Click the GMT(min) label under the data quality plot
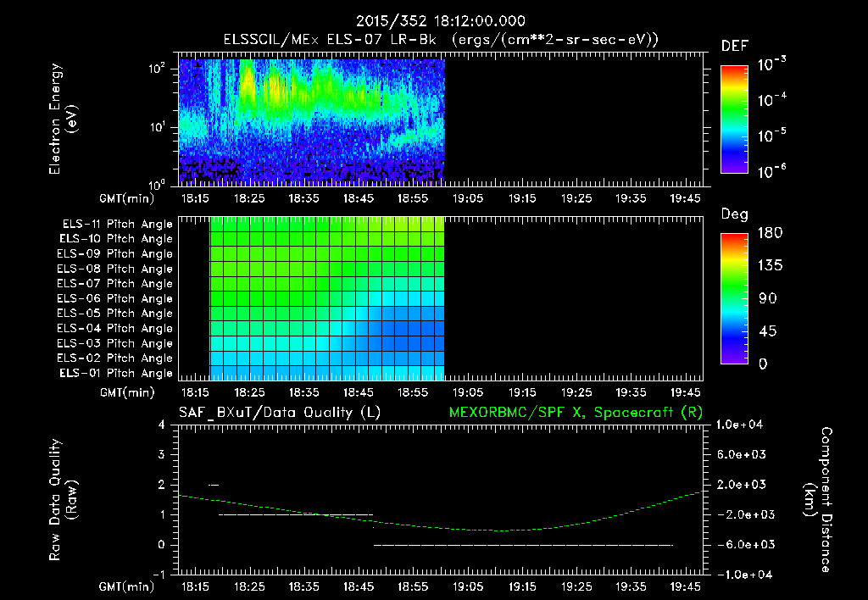The height and width of the screenshot is (600, 868). (126, 586)
